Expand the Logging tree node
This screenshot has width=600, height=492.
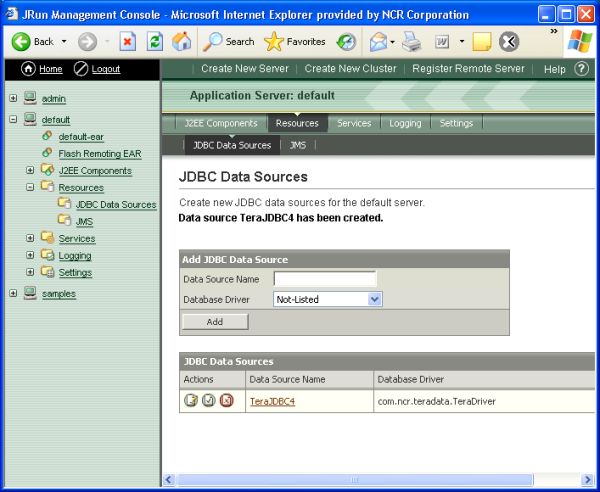[x=30, y=255]
